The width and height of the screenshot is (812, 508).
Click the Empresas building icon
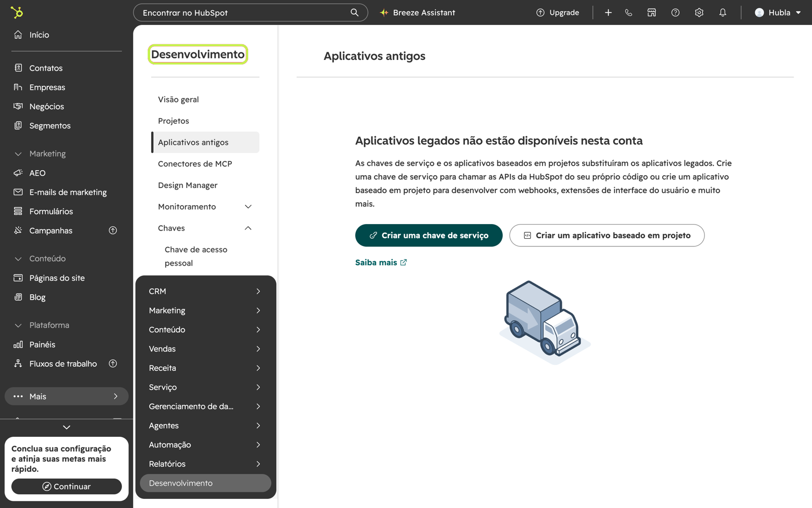[x=18, y=87]
